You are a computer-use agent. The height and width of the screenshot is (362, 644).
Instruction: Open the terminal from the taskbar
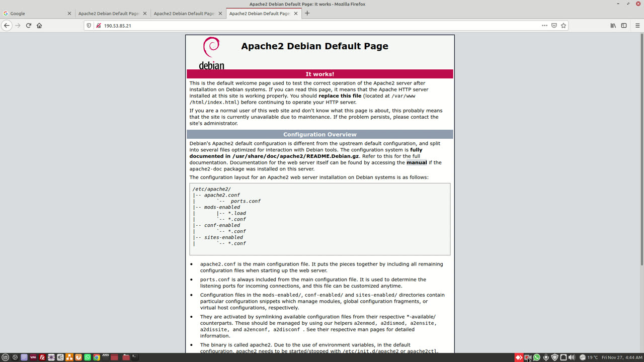[x=135, y=357]
